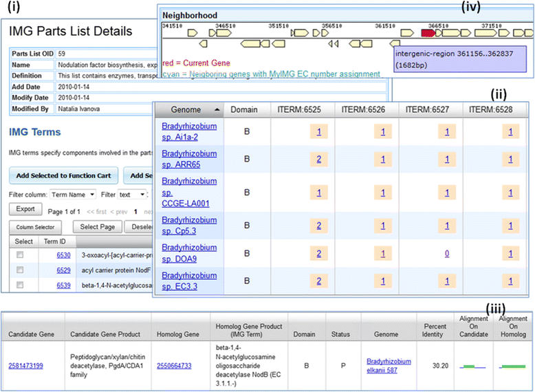The image size is (535, 392).
Task: Click ITERM:6527 zero count for sp. DOA9
Action: coord(447,254)
